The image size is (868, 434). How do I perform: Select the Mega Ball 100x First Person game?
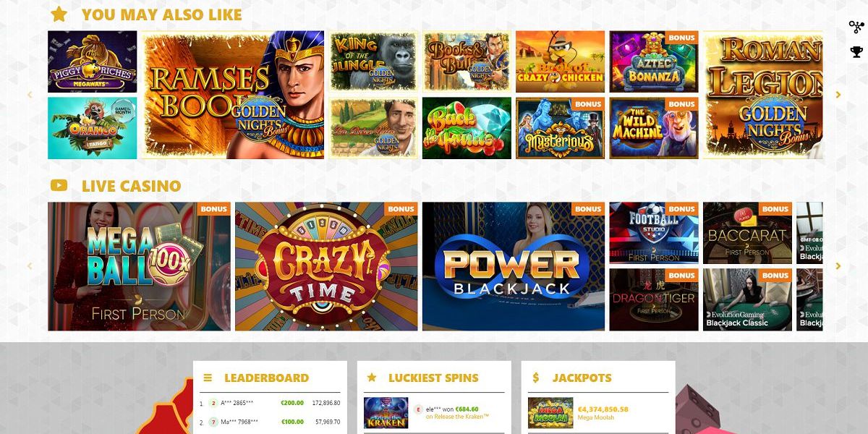click(x=139, y=266)
